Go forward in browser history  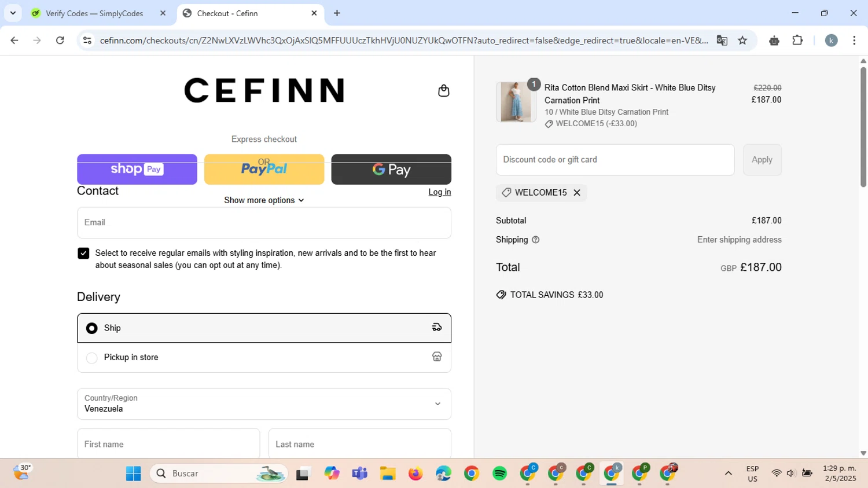click(x=37, y=41)
